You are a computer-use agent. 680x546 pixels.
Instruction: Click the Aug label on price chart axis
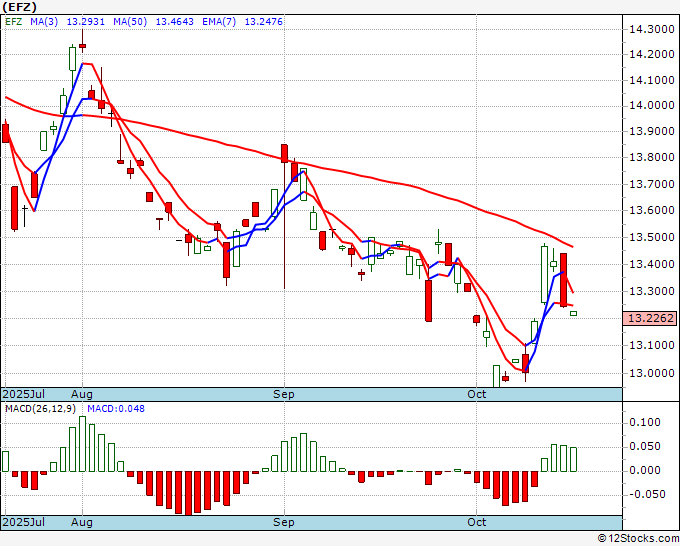coord(82,394)
